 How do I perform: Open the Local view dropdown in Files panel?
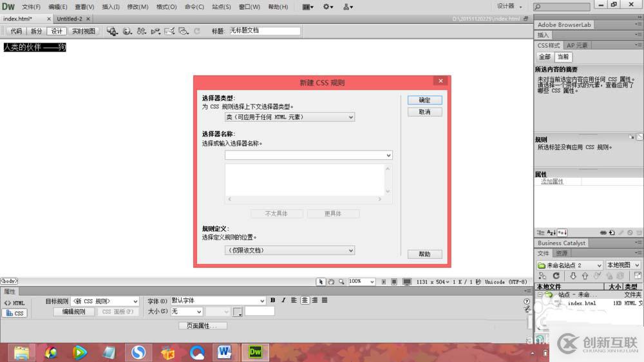[623, 265]
